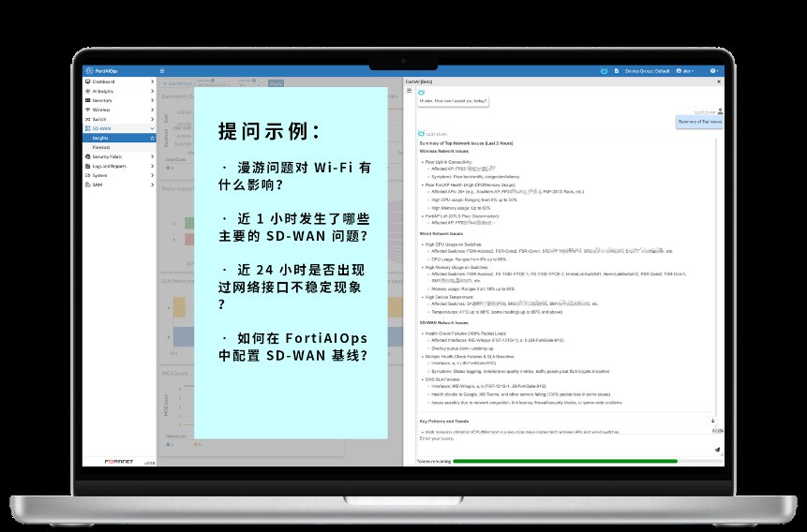807x532 pixels.
Task: Select Forecast under SD-WAN
Action: point(100,147)
